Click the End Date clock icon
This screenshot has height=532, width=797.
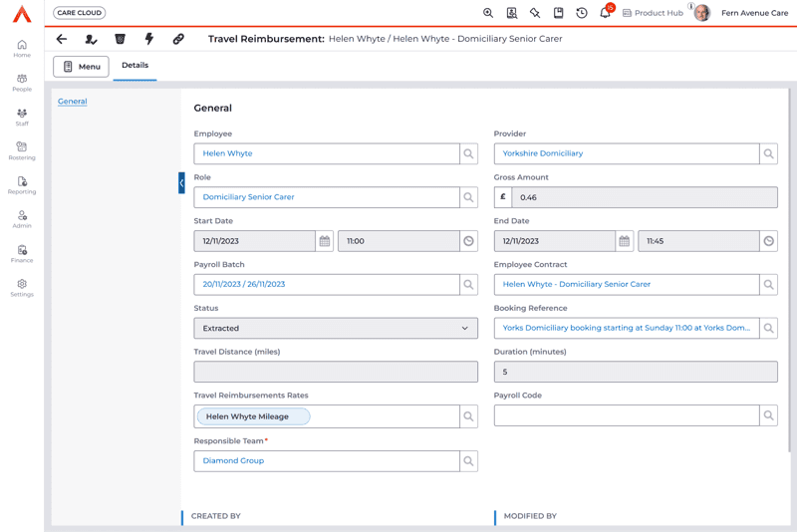pos(768,241)
